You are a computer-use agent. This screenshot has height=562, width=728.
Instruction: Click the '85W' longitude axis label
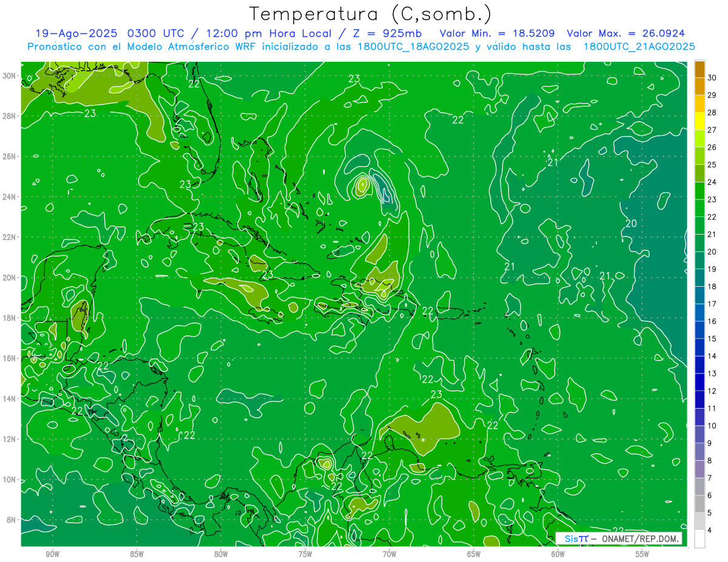pos(136,554)
